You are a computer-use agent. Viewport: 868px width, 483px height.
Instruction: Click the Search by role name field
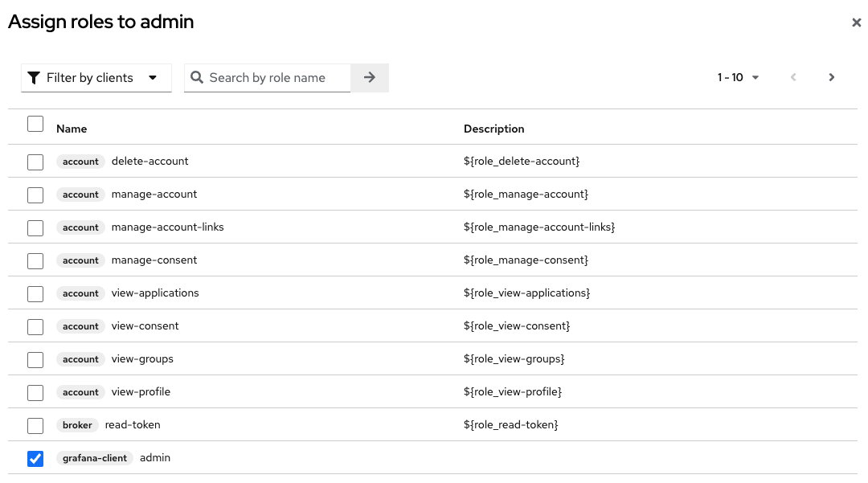[268, 78]
